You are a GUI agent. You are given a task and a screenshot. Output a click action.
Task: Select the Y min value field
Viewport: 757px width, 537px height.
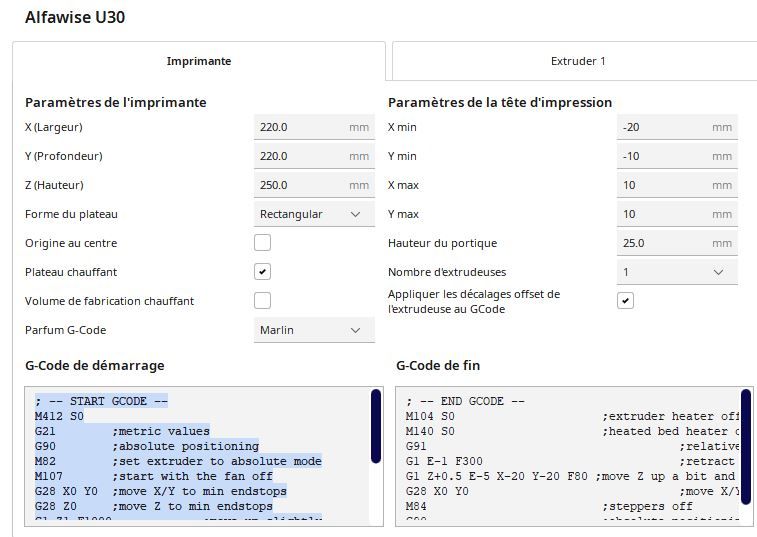[x=664, y=157]
